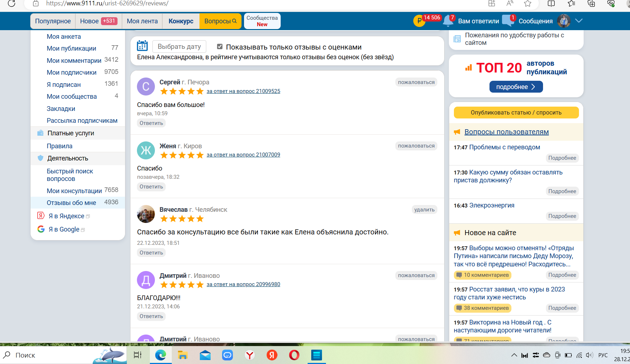Open the Сообщения chat icon
630x364 pixels.
pyautogui.click(x=508, y=21)
